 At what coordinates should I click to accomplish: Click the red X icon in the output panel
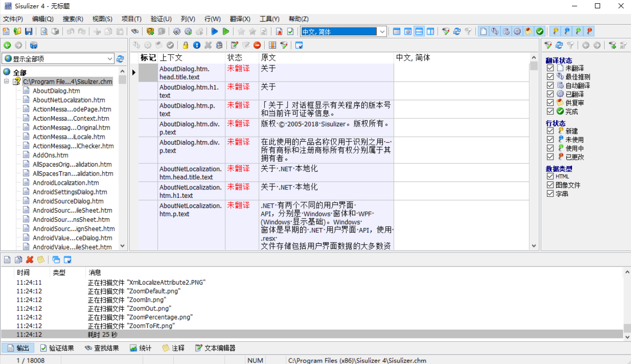click(x=30, y=260)
